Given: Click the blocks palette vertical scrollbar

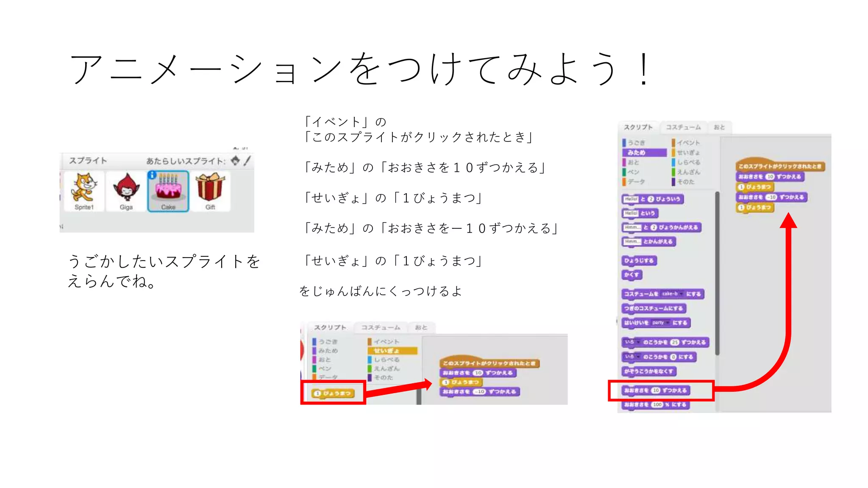Looking at the screenshot, I should coord(717,273).
